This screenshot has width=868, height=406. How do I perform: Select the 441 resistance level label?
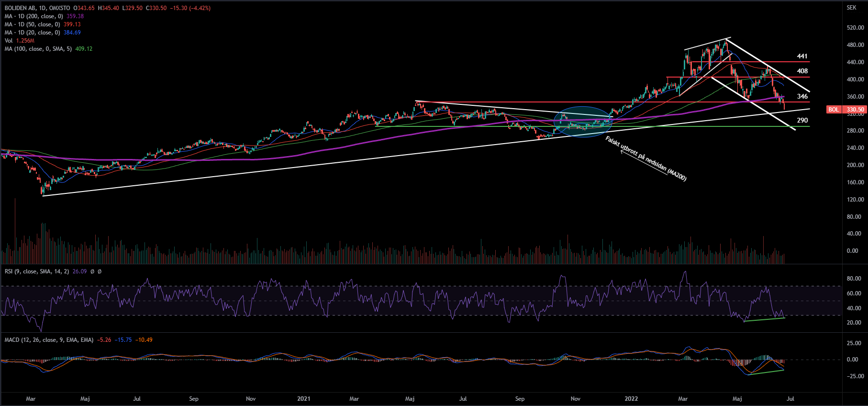(802, 56)
